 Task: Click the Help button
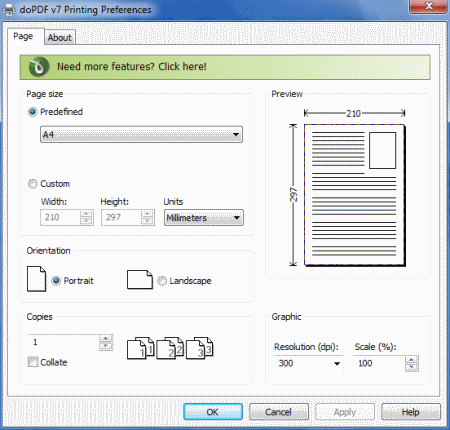click(411, 412)
